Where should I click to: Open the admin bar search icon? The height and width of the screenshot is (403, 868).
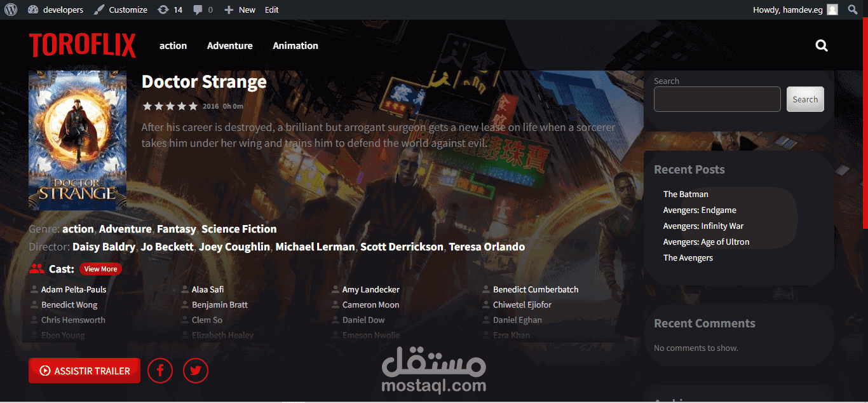[853, 10]
